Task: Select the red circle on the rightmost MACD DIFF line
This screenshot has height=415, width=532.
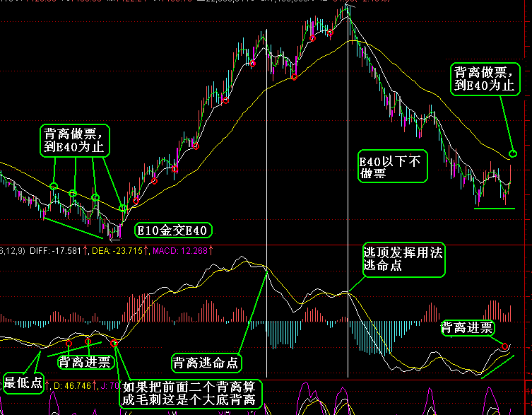Action: (x=504, y=346)
